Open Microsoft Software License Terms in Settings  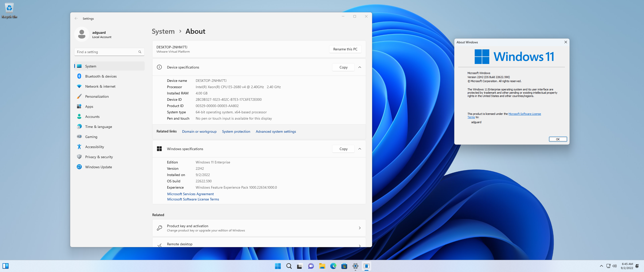point(193,199)
